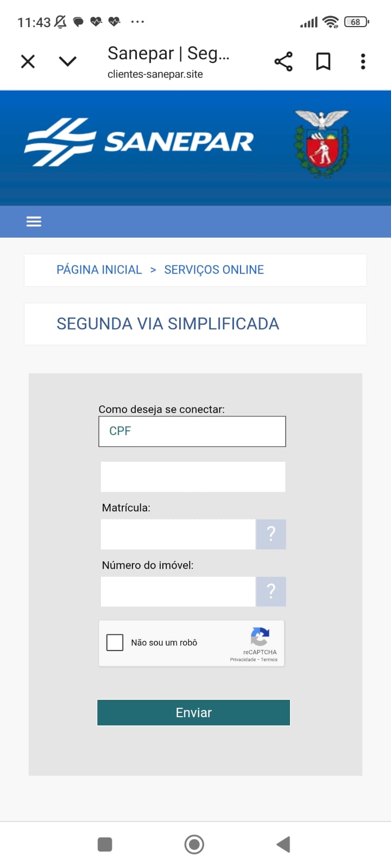Open SERVIÇOS ONLINE breadcrumb link
The height and width of the screenshot is (868, 391).
214,270
